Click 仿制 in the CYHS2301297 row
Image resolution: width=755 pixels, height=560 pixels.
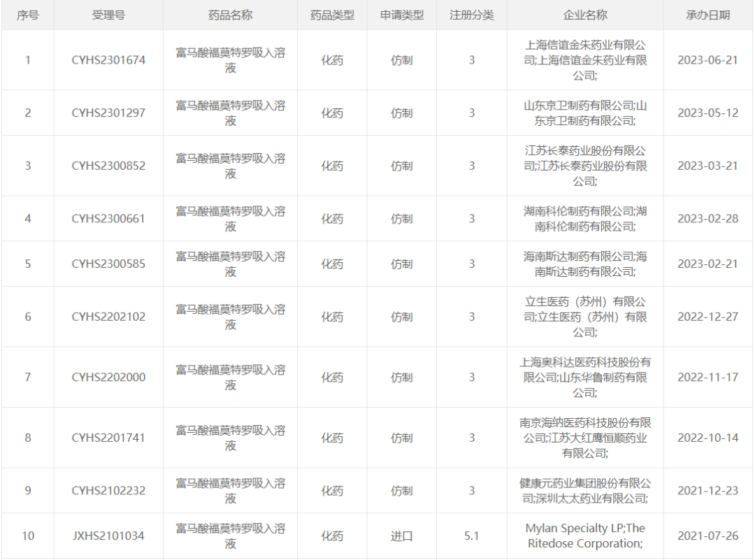point(401,113)
